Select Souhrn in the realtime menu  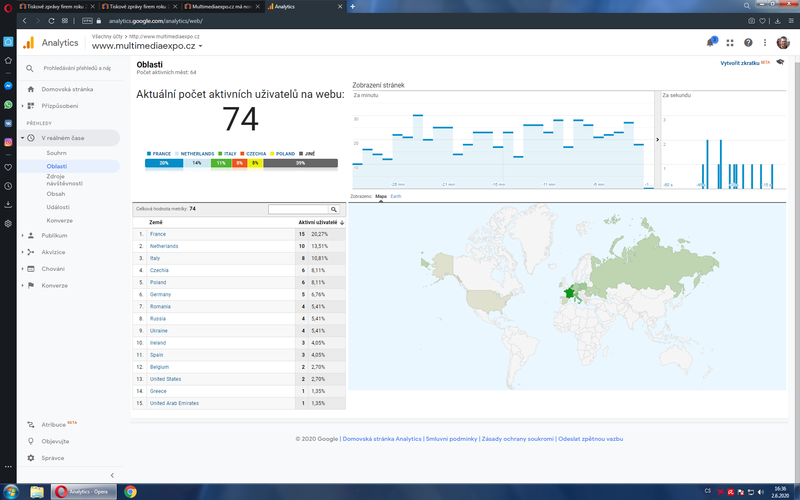[56, 153]
